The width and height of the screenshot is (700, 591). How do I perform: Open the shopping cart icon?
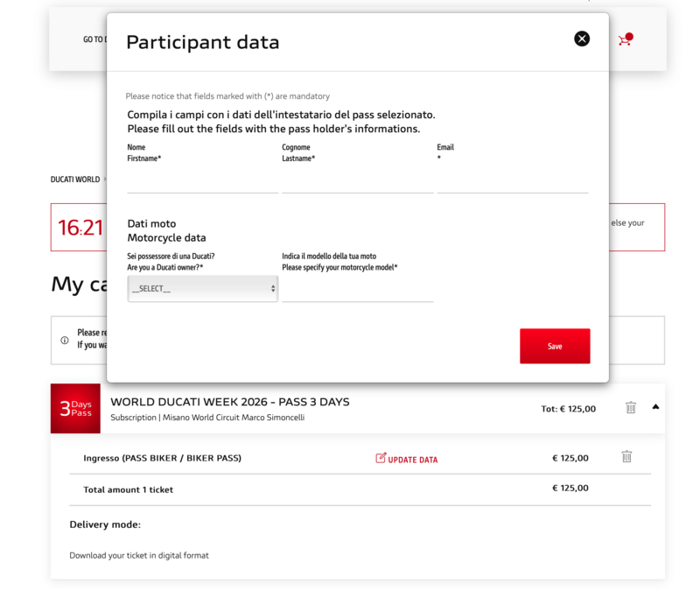click(625, 39)
